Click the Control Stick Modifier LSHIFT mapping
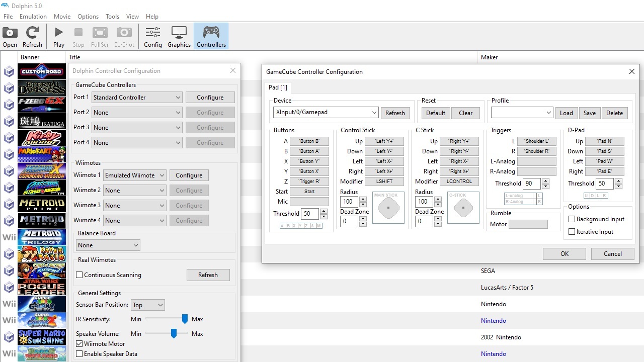 [x=384, y=182]
